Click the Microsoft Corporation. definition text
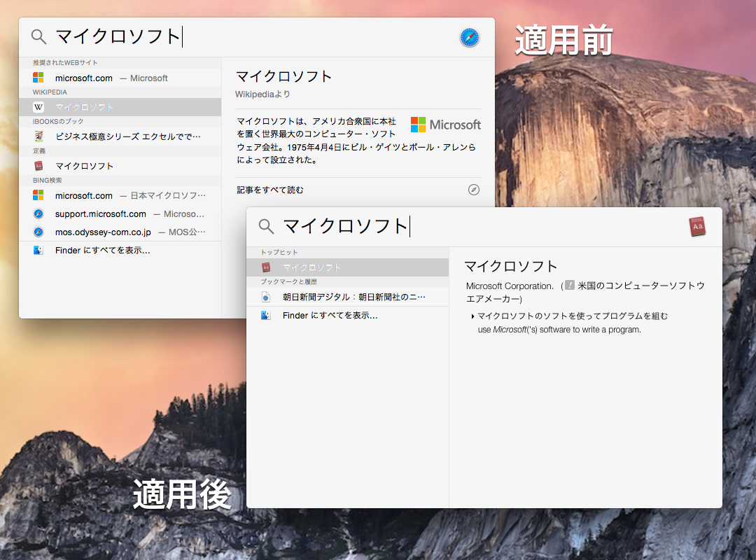Viewport: 756px width, 560px height. coord(510,286)
